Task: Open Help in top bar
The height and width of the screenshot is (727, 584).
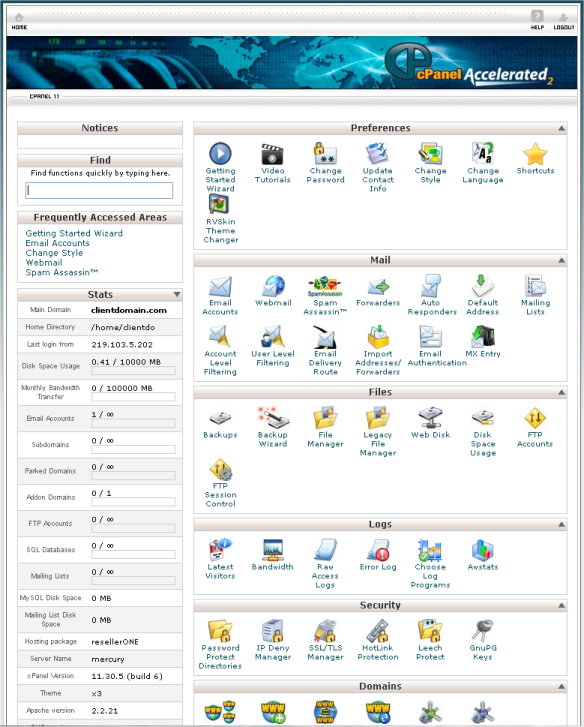Action: (x=537, y=20)
